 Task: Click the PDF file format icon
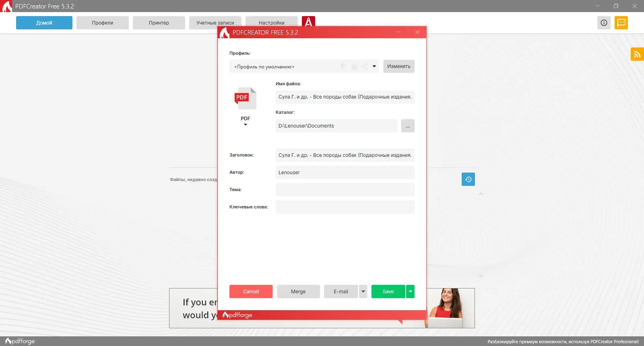[x=245, y=99]
